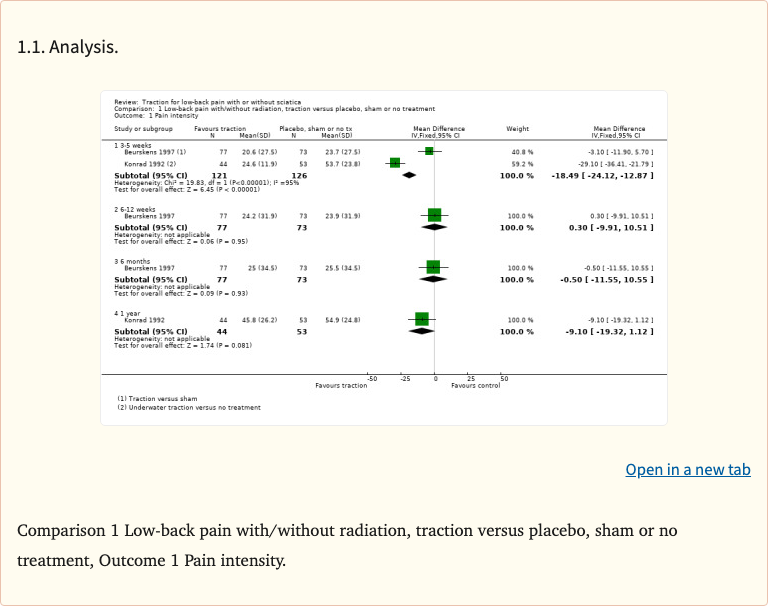Click the green square for Konrad 1992 (2) at 3-5 weeks

395,163
